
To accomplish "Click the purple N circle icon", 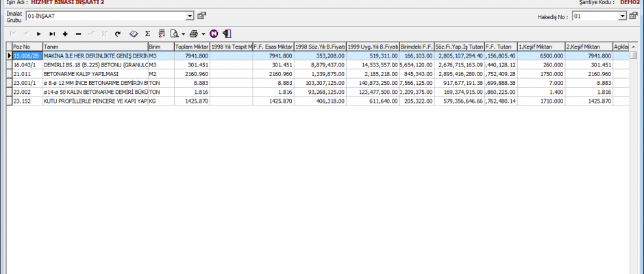I will (214, 33).
